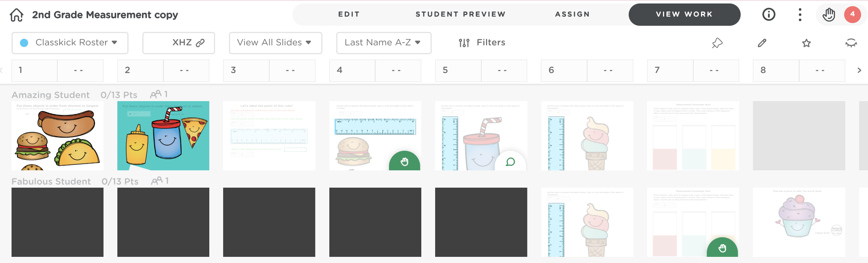
Task: Open the Classkick Roster dropdown
Action: click(70, 43)
